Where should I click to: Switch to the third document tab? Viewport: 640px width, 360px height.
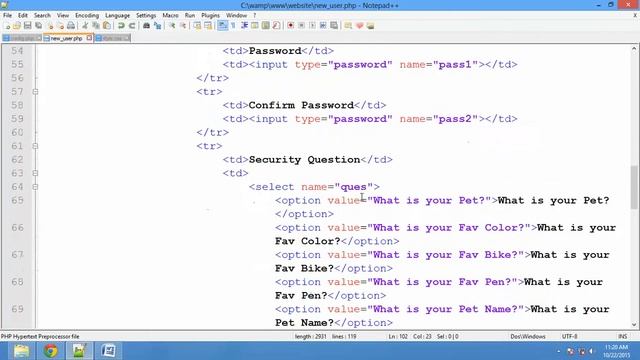pyautogui.click(x=112, y=38)
